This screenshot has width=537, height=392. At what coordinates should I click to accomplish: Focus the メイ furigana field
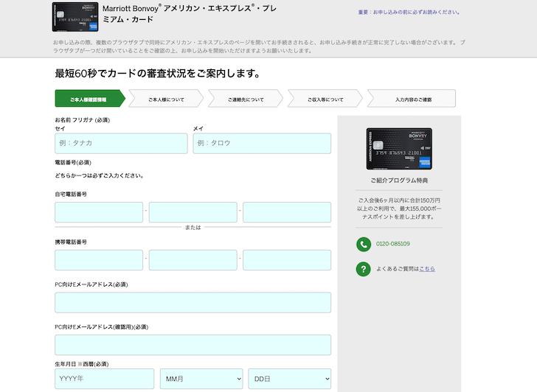pyautogui.click(x=262, y=144)
